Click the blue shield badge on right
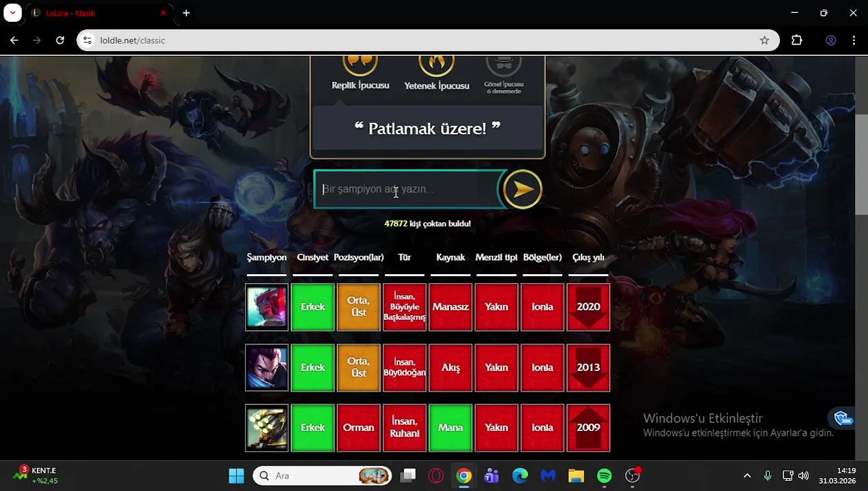 coord(842,417)
